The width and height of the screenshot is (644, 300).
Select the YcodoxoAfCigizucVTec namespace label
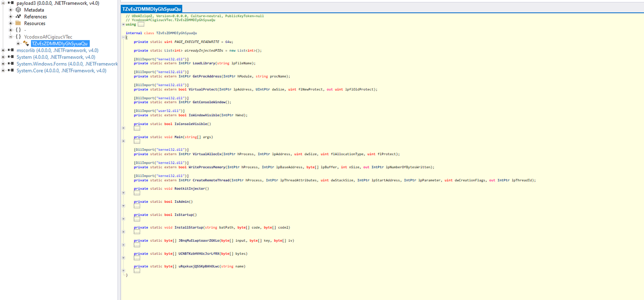point(48,37)
